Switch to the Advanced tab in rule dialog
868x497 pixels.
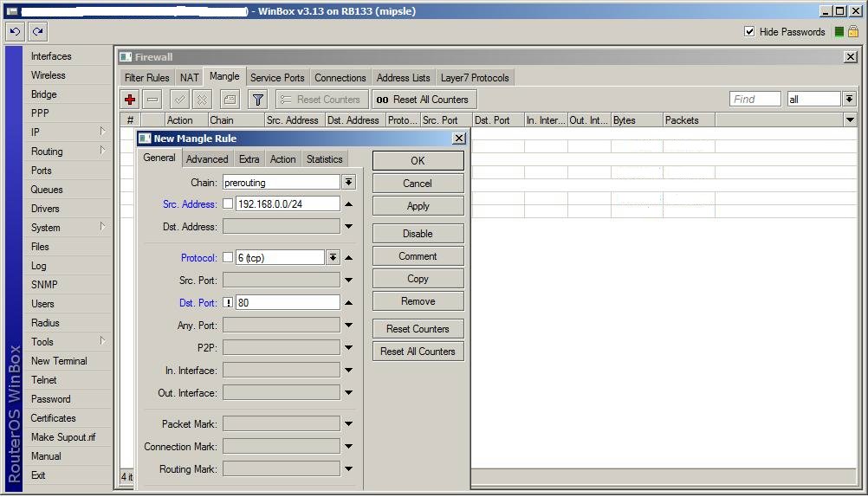pos(207,159)
